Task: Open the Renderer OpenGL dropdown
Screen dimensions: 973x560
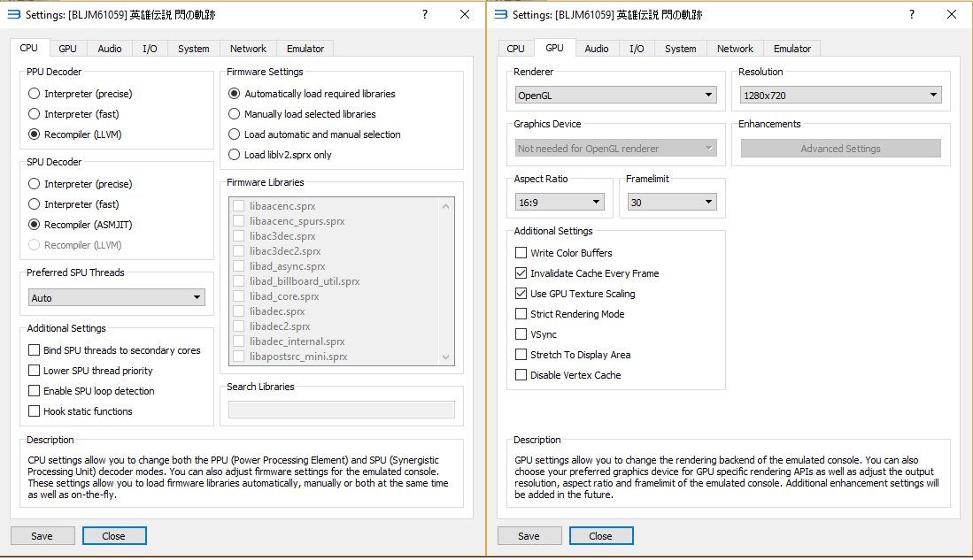Action: pos(616,95)
